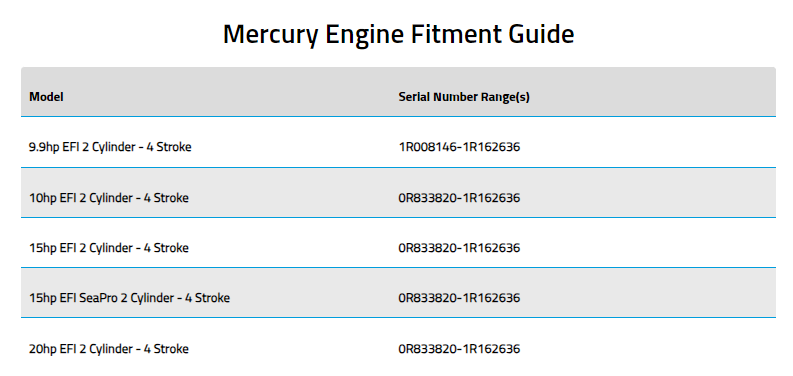Click the word Guide in the title
The image size is (793, 376).
click(x=542, y=34)
